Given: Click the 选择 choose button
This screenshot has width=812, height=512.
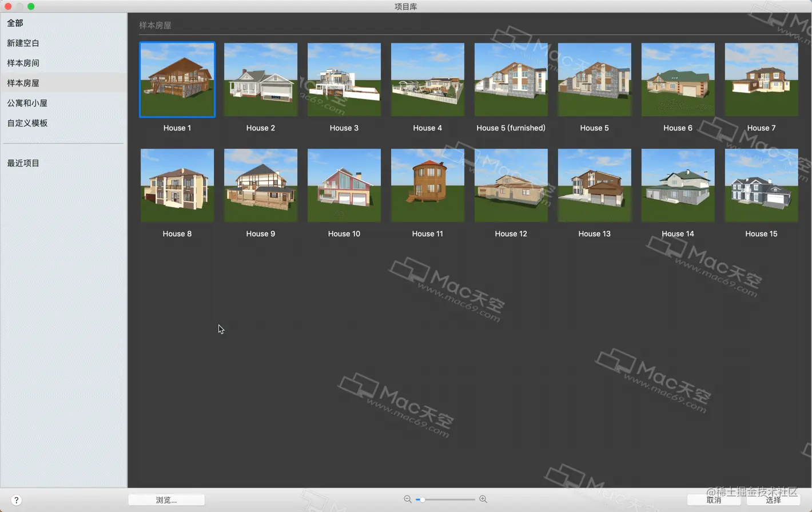Looking at the screenshot, I should pyautogui.click(x=773, y=500).
